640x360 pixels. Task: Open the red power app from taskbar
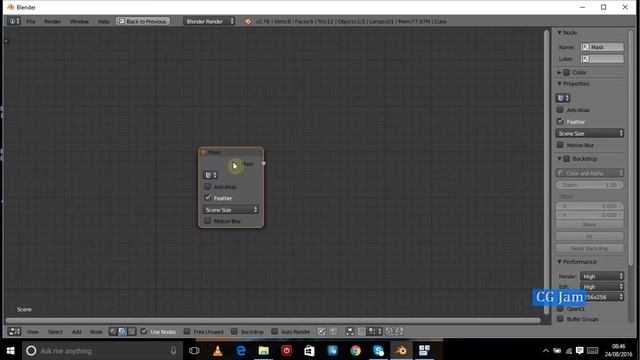pyautogui.click(x=287, y=351)
